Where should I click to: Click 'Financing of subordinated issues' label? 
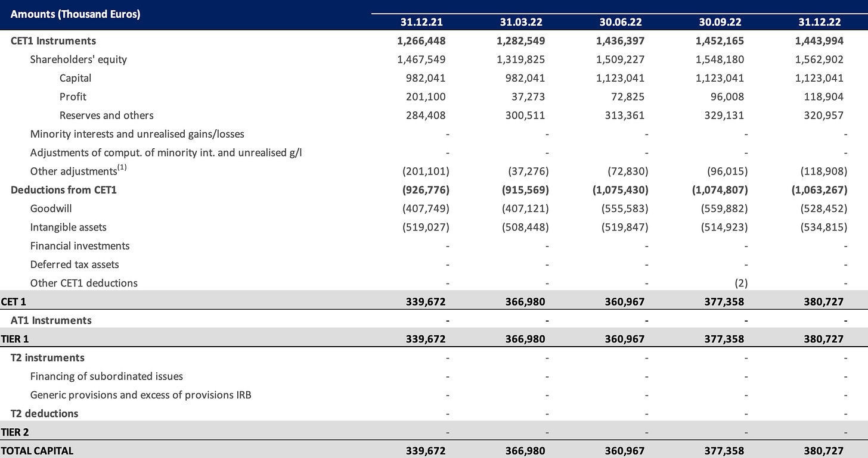click(x=107, y=376)
